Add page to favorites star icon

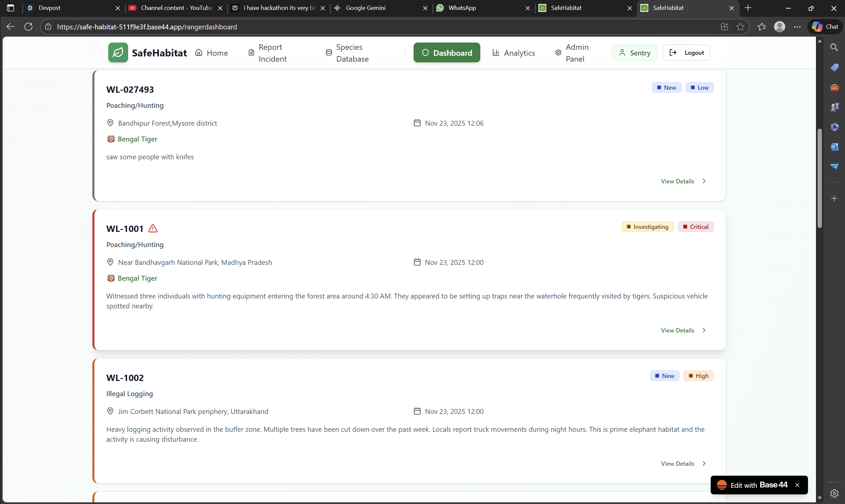pos(740,27)
